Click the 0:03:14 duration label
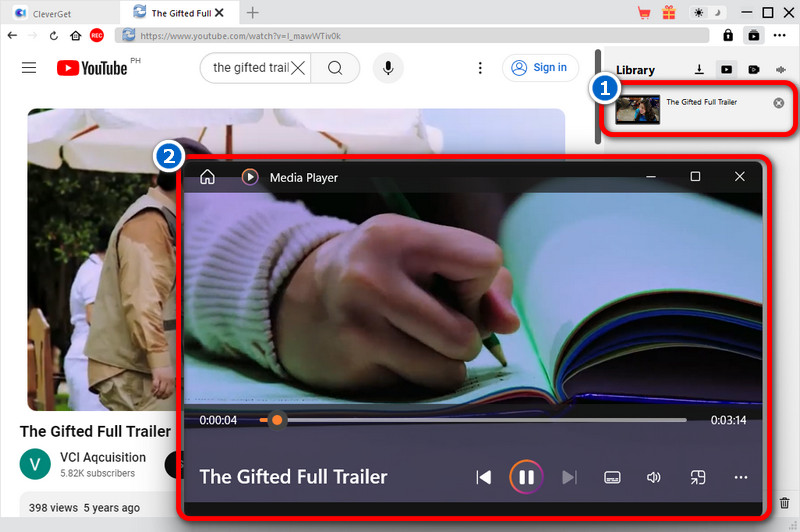 [728, 420]
